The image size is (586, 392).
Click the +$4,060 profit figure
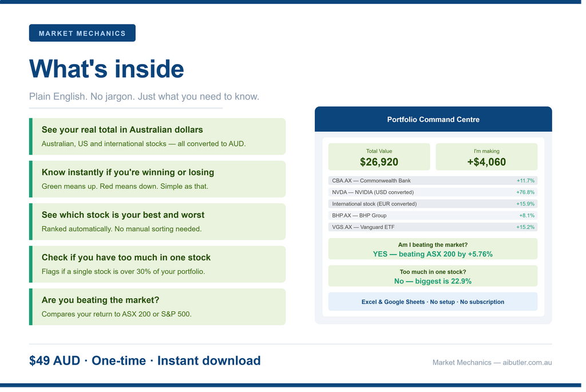pos(486,162)
